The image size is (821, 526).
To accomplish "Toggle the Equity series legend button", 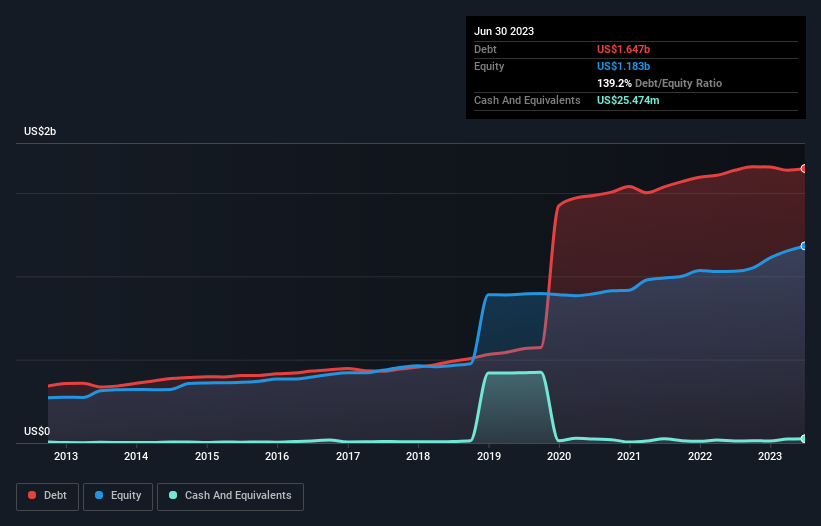I will pos(118,496).
